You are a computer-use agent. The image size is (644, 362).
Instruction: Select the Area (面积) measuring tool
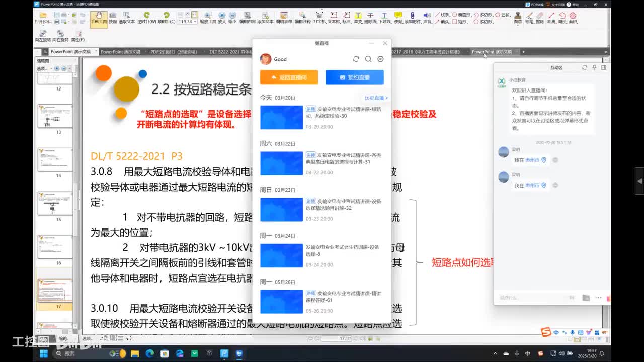click(573, 19)
